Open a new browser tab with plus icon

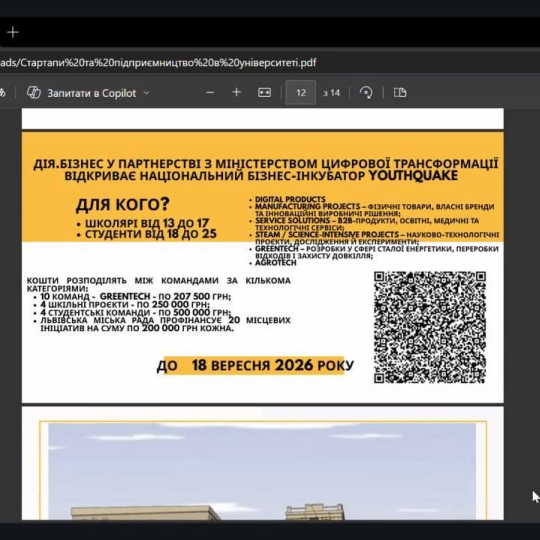13,32
